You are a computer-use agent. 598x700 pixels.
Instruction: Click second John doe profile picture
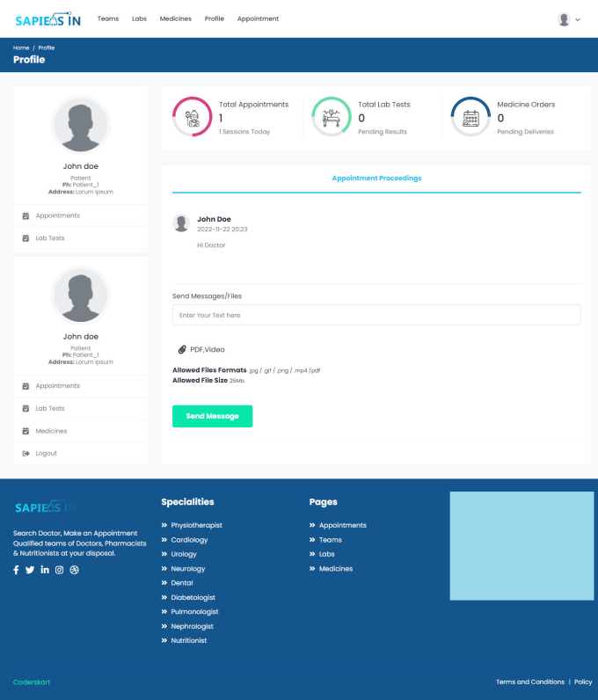(x=80, y=295)
